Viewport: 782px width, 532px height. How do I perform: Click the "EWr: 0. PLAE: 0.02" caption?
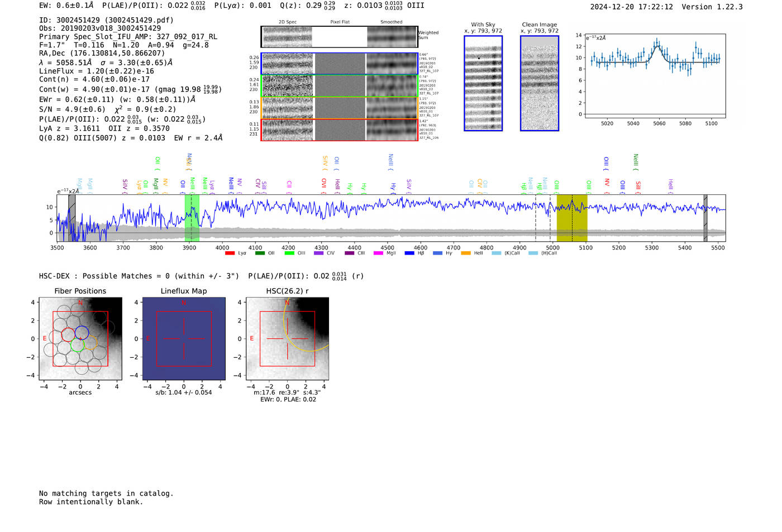click(288, 399)
